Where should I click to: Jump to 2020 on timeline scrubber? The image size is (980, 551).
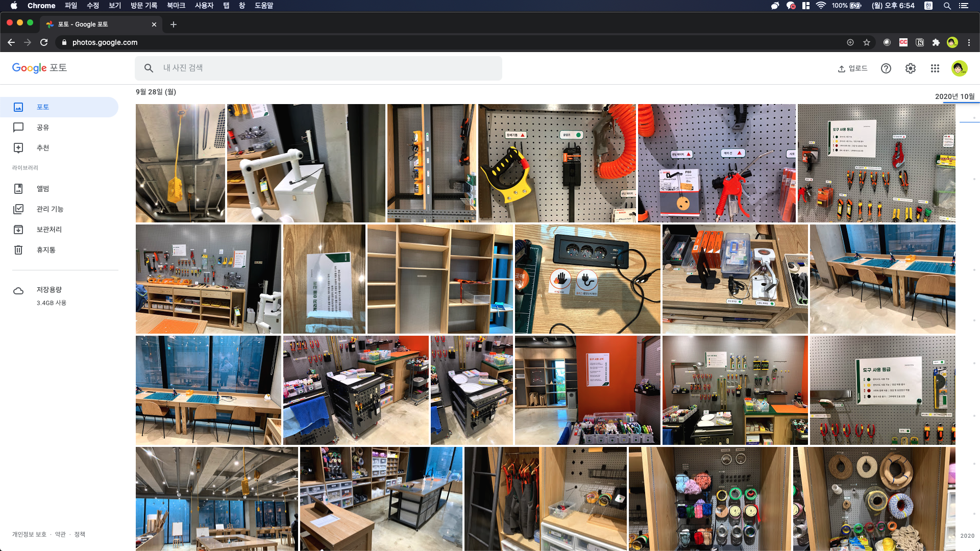point(967,536)
